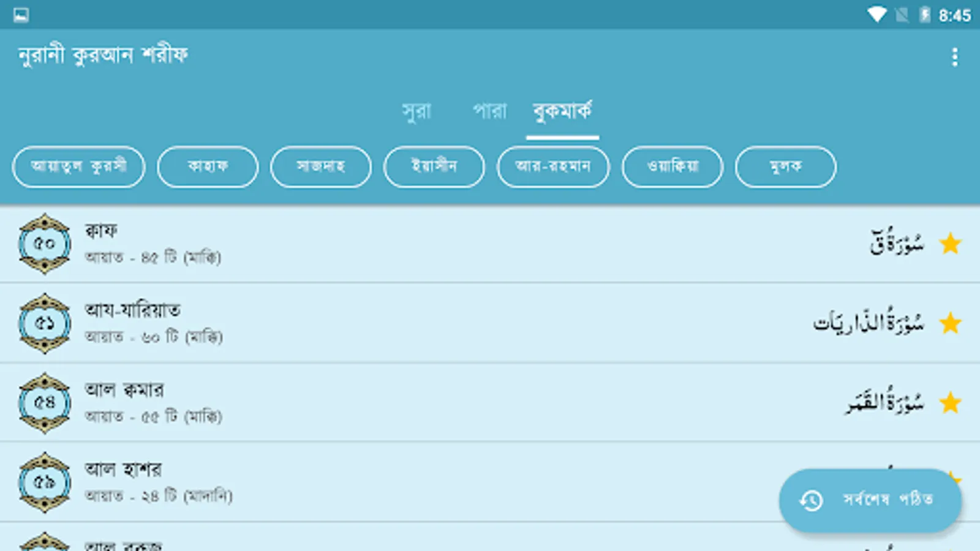
Task: Switch to the সুরা tab
Action: pos(417,111)
